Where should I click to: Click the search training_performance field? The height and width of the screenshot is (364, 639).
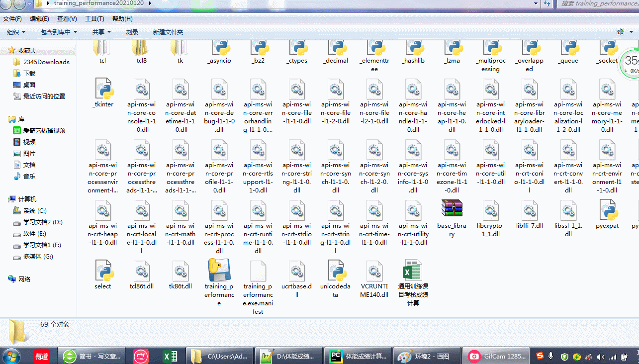pyautogui.click(x=597, y=3)
